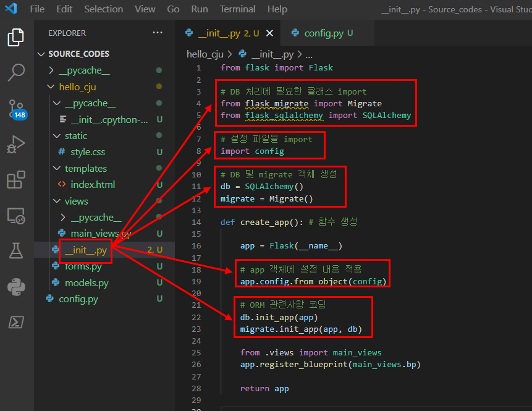Open the Search view in activity bar
This screenshot has height=411, width=532.
coord(16,72)
